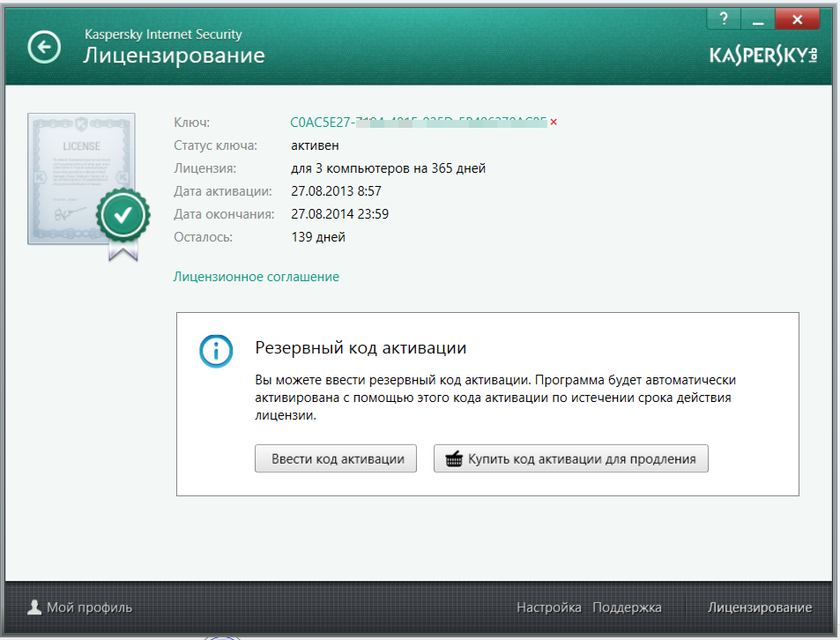The width and height of the screenshot is (840, 640).
Task: Click the Статус ключа: label
Action: pos(215,145)
